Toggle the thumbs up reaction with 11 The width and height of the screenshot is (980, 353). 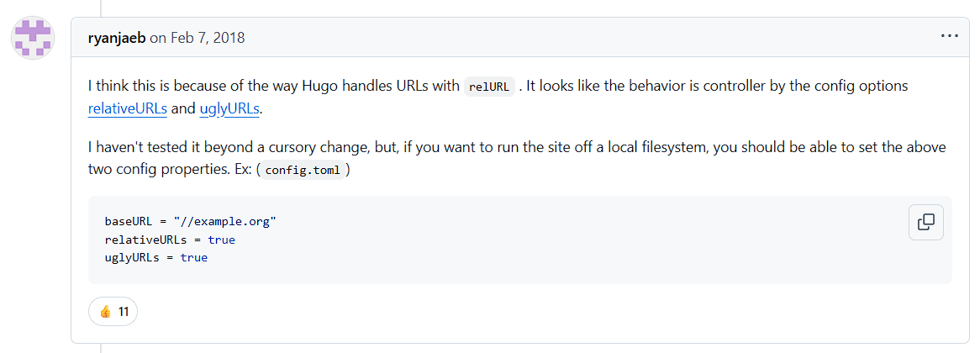pyautogui.click(x=113, y=311)
